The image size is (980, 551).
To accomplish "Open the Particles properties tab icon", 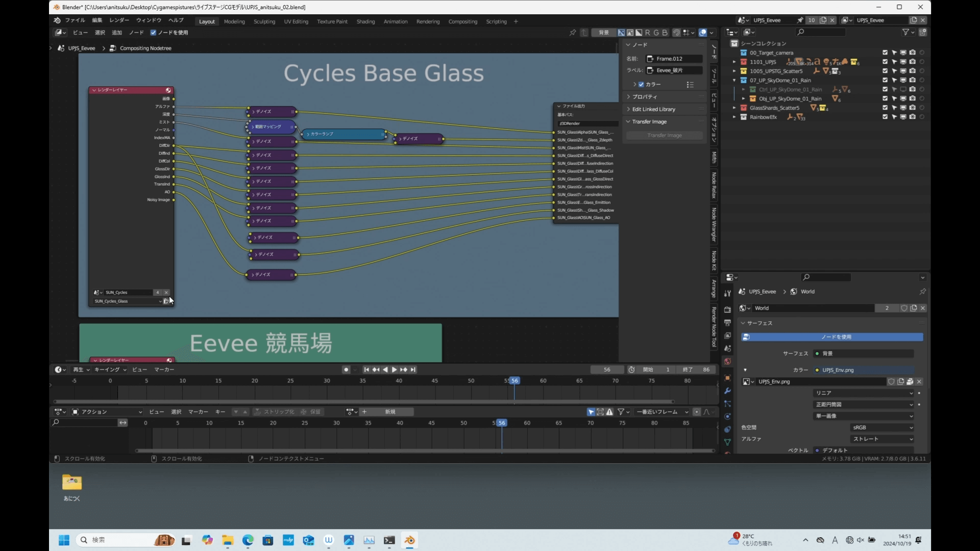I will pos(727,404).
